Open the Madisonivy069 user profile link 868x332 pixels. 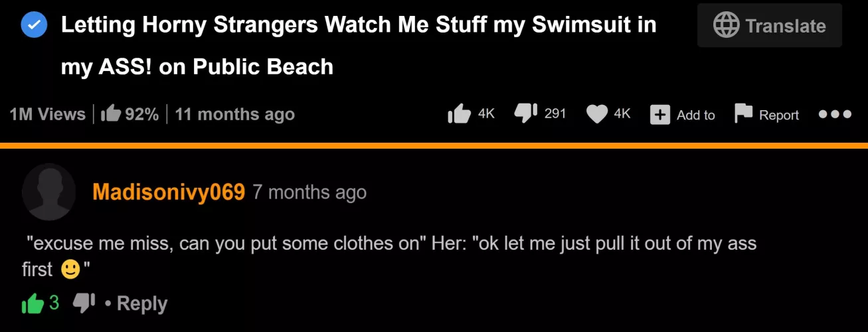point(169,192)
